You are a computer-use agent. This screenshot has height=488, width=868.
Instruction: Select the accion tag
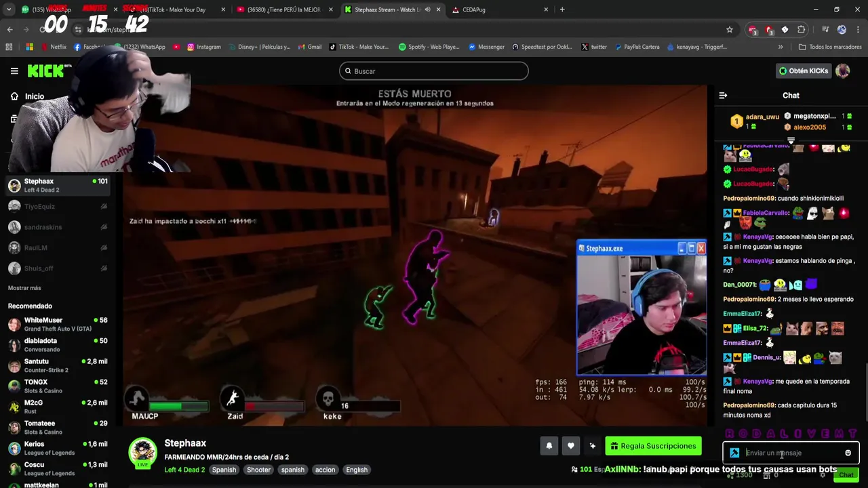coord(325,470)
